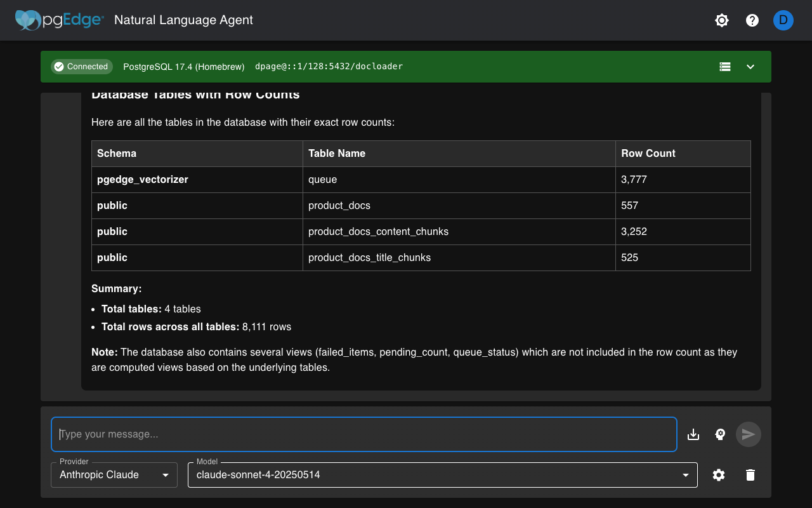Open the settings gear icon
Screen dimensions: 812x508
(x=719, y=475)
